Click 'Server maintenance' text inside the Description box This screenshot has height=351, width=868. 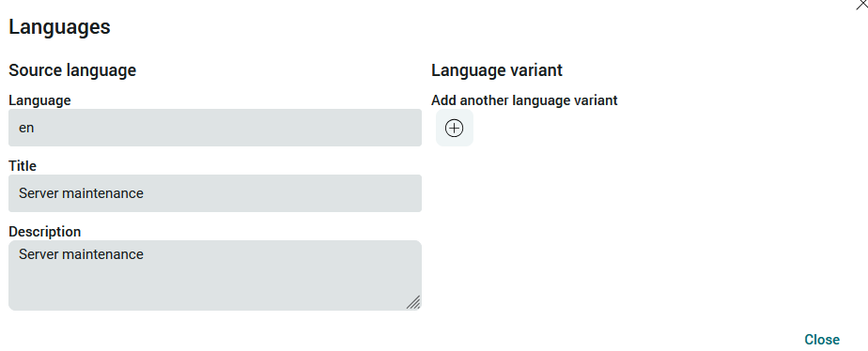(x=81, y=254)
